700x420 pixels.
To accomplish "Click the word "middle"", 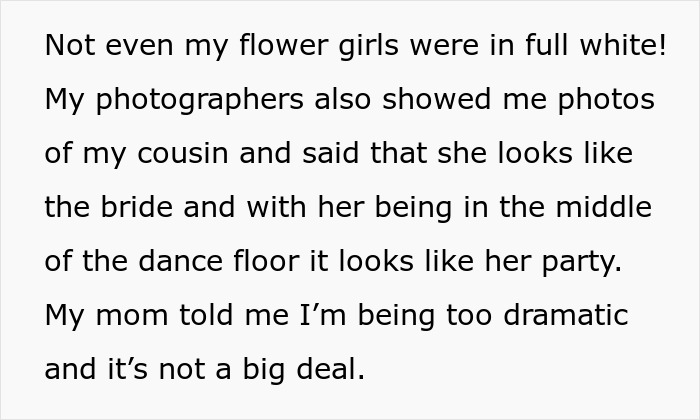I will tap(598, 209).
